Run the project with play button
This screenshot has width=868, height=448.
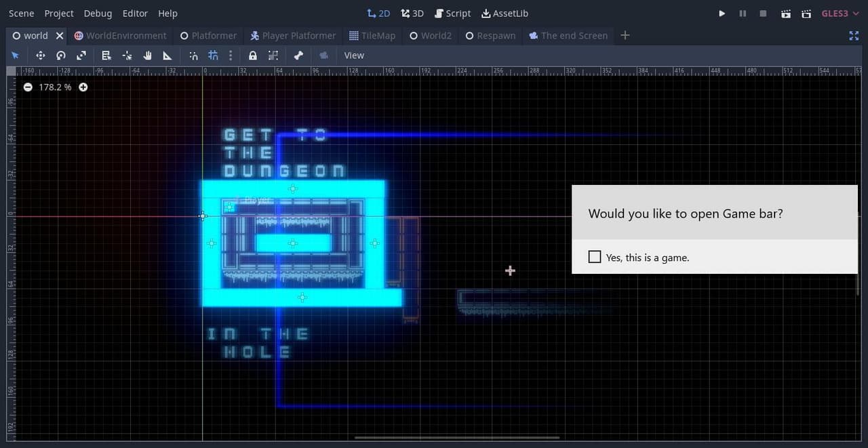tap(722, 14)
